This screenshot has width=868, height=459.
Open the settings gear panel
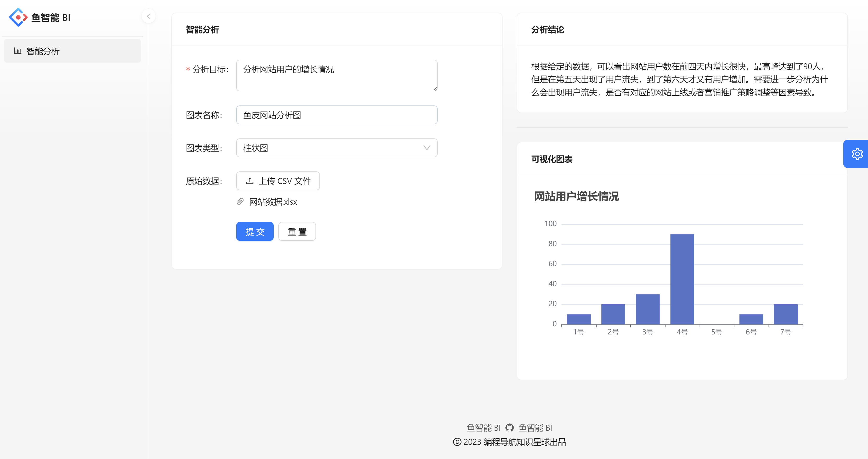[857, 154]
